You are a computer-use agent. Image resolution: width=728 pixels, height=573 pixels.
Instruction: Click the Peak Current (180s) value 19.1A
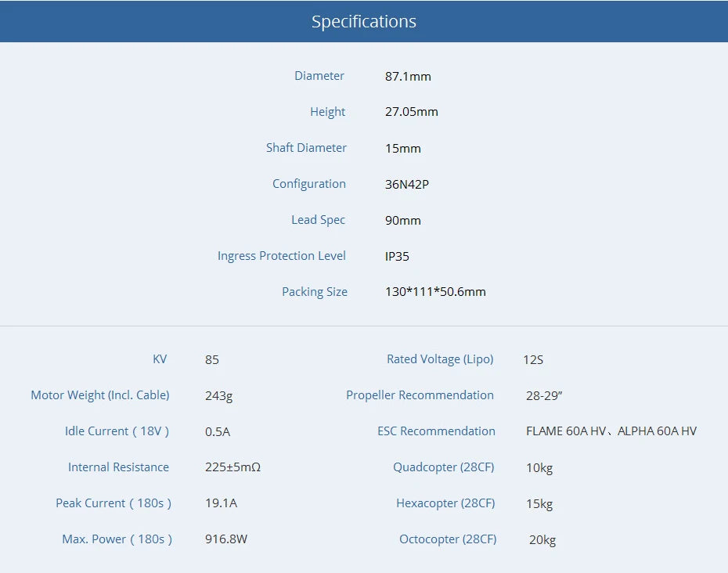point(222,503)
